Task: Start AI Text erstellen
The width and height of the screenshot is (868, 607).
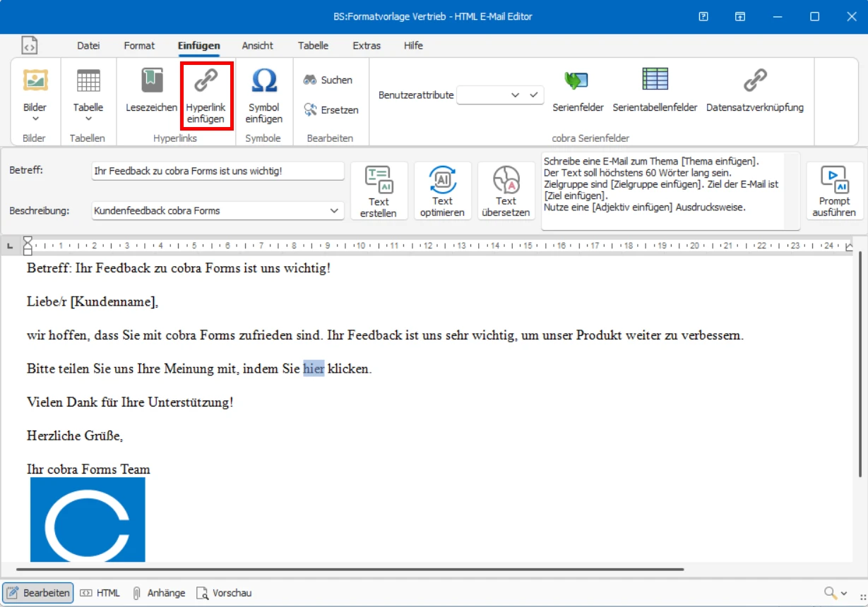Action: [379, 189]
